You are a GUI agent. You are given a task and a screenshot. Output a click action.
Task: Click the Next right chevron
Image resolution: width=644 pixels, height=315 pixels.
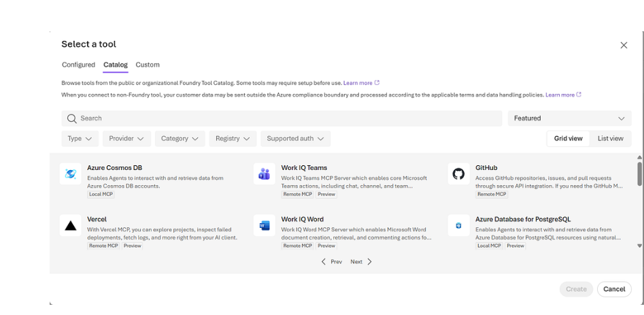pyautogui.click(x=369, y=262)
